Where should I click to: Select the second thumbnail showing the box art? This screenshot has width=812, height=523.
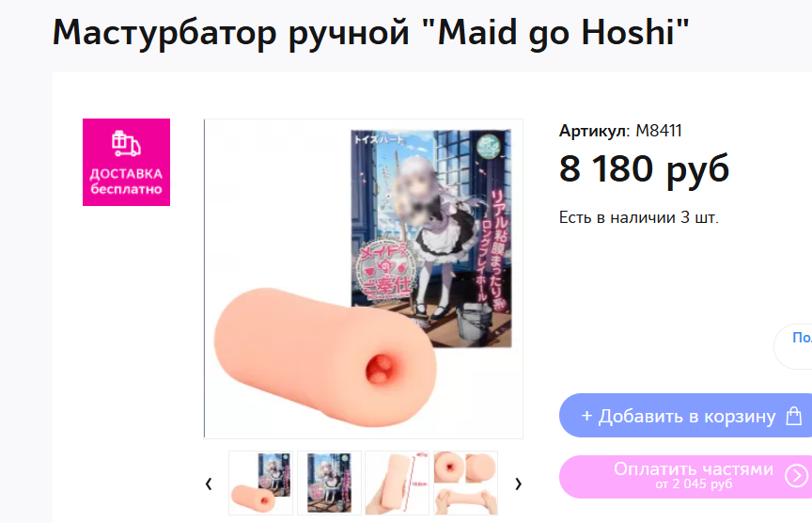(x=329, y=483)
